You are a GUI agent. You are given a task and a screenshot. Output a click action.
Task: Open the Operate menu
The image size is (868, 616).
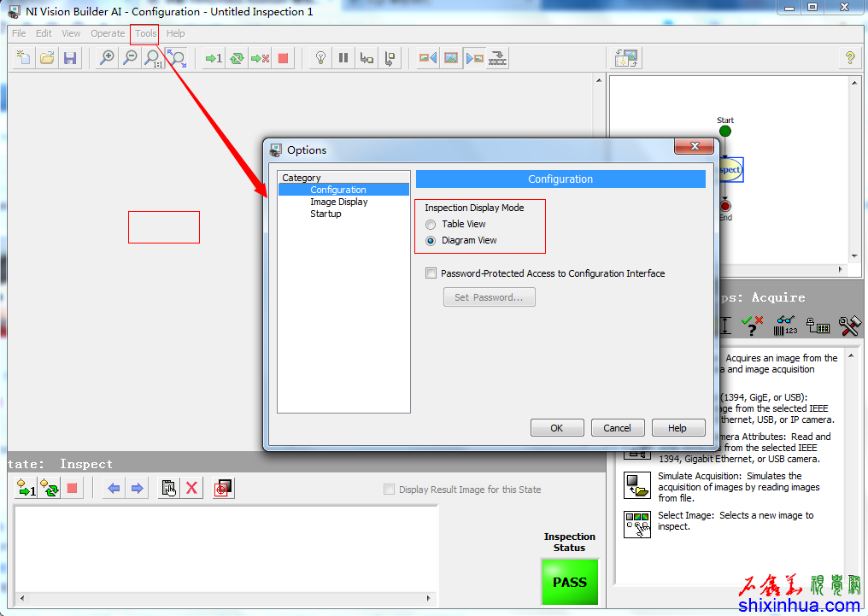coord(108,33)
